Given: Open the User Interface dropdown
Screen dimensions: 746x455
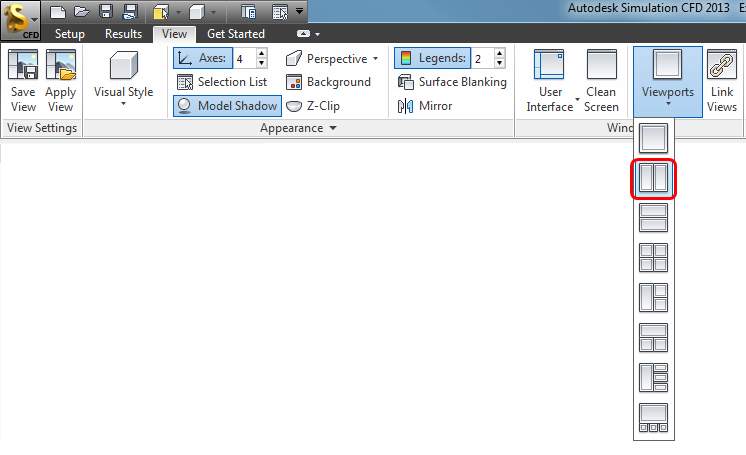Looking at the screenshot, I should [550, 81].
